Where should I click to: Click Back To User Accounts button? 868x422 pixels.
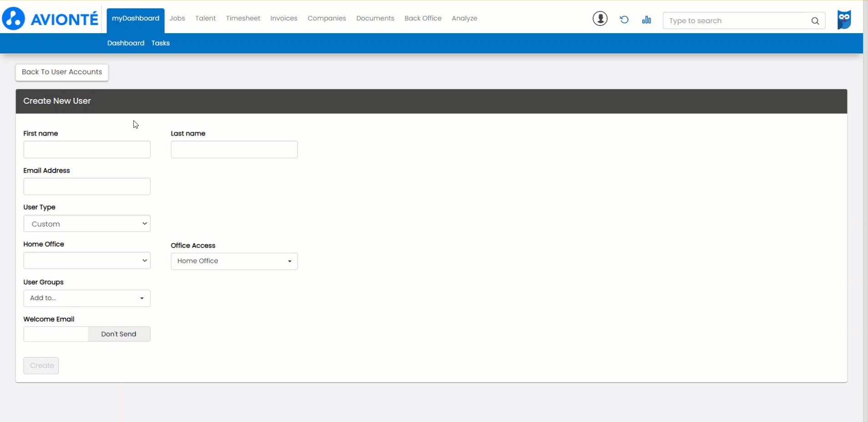62,72
